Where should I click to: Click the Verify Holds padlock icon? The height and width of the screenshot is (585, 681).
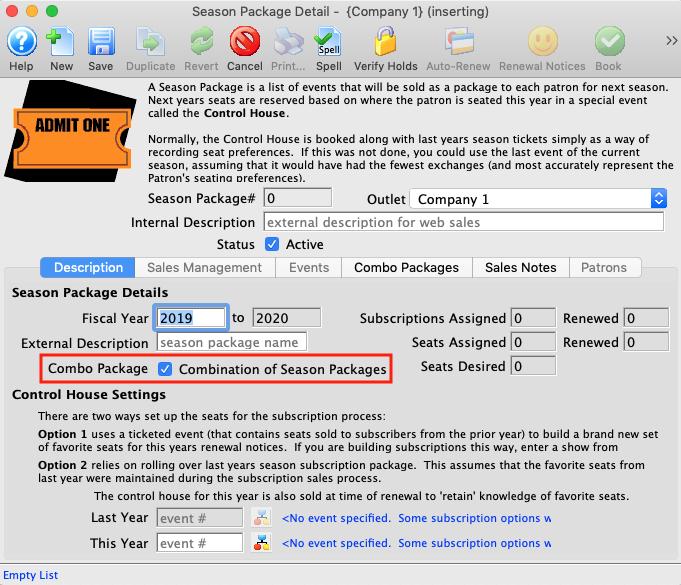pos(385,42)
